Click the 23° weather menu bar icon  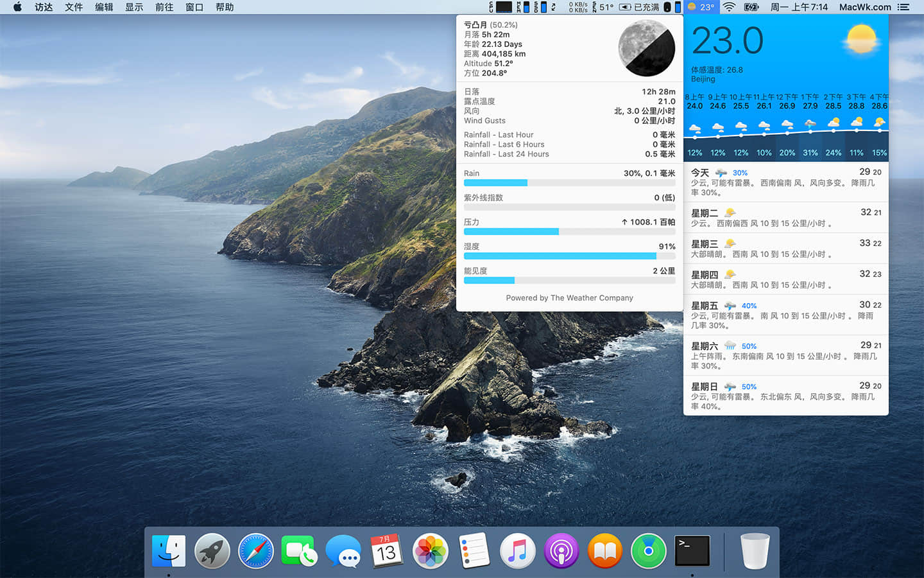[x=700, y=7]
